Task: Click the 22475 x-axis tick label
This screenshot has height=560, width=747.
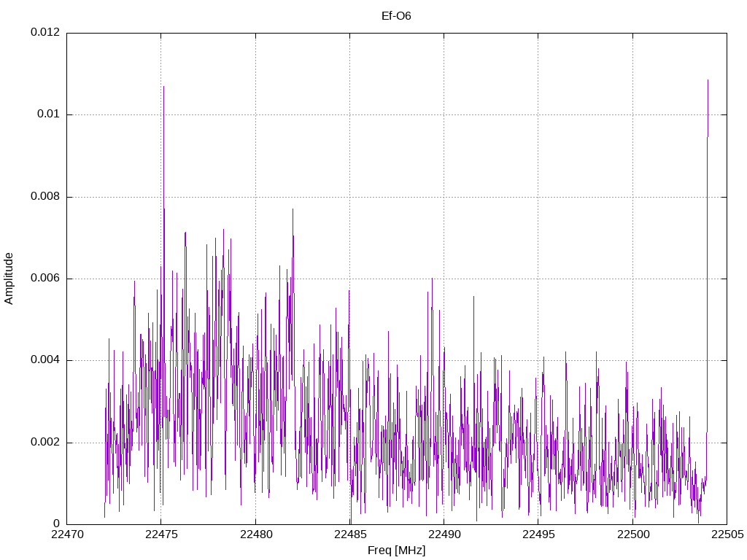Action: tap(161, 534)
